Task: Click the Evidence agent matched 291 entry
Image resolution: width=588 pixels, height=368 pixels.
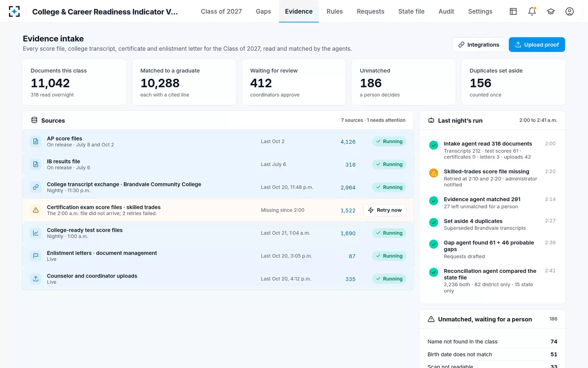Action: click(x=492, y=203)
